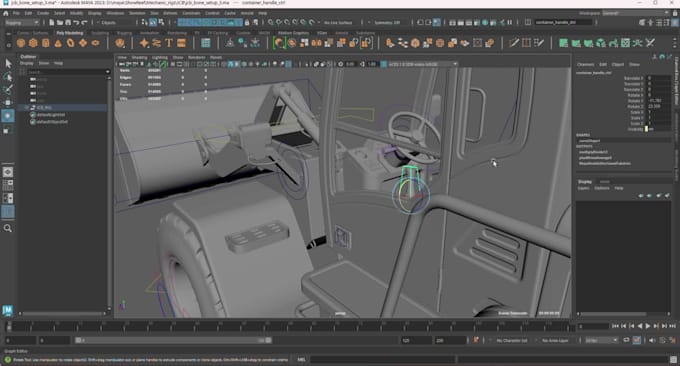Viewport: 680px width, 366px height.
Task: Click the MEL command line input field
Action: tap(382, 359)
